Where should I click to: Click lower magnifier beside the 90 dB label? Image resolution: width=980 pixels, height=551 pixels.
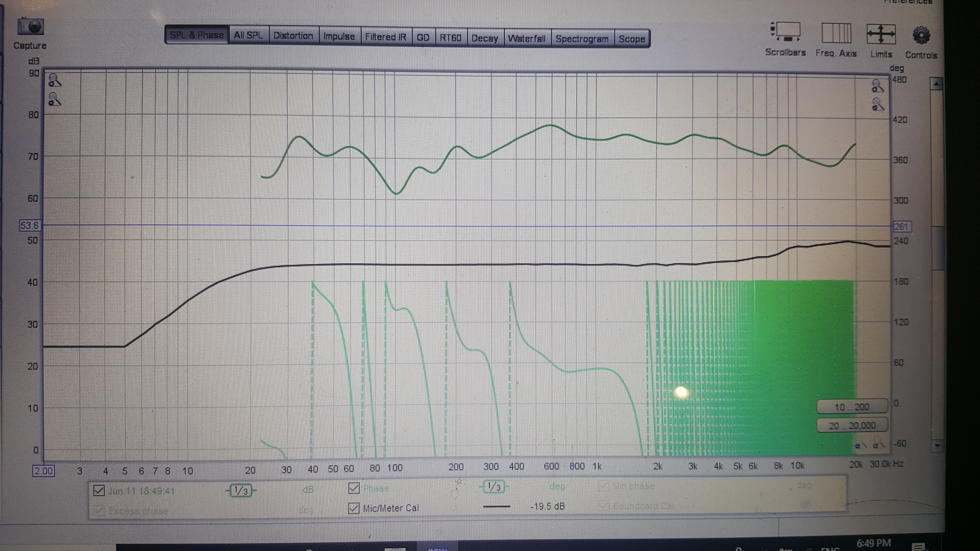click(54, 99)
